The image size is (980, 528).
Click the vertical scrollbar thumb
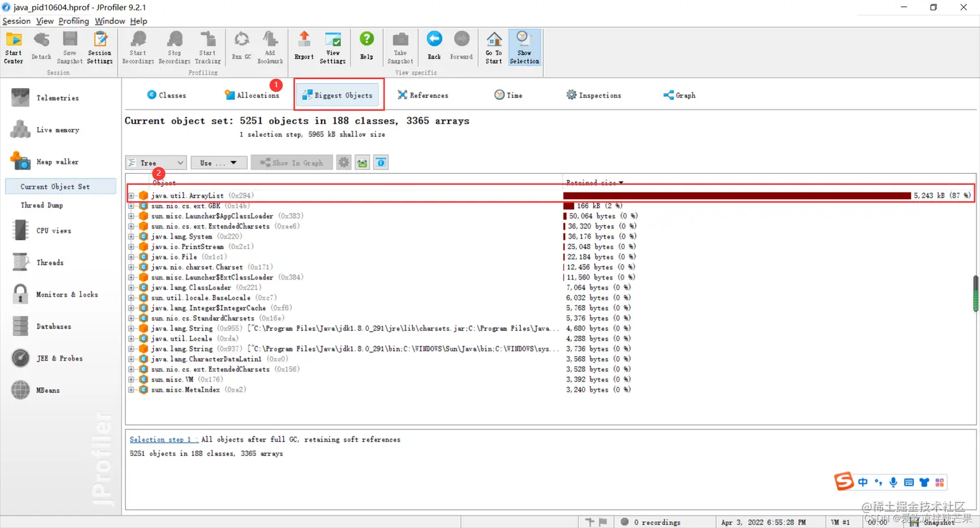975,294
